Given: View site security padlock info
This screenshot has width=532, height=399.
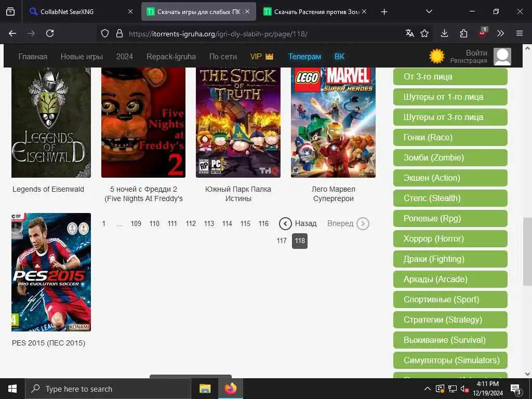Looking at the screenshot, I should point(119,33).
